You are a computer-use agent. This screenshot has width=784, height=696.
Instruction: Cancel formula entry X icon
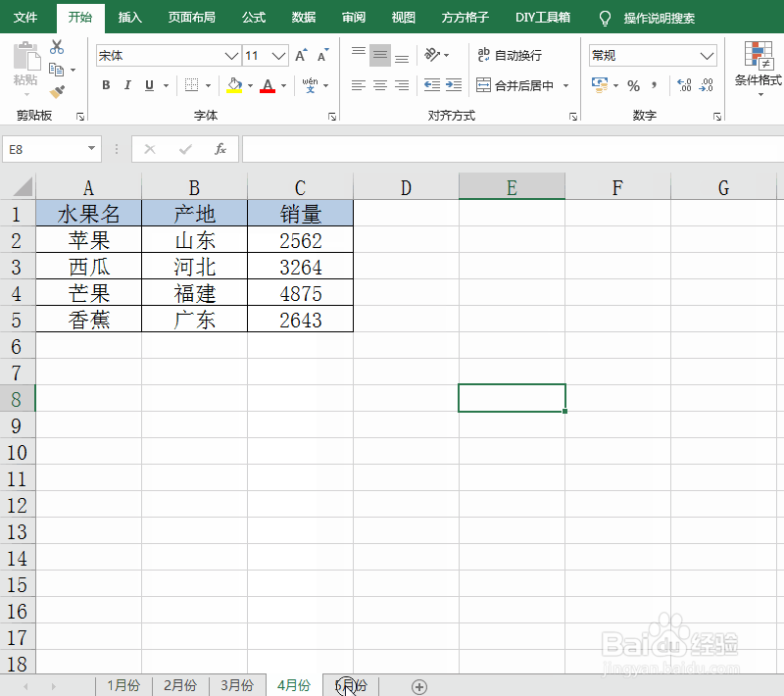[x=150, y=149]
